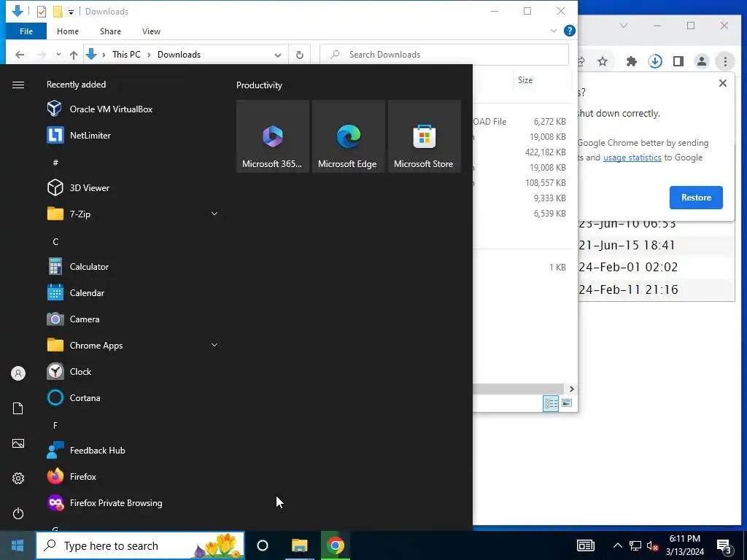
Task: Launch Camera app
Action: pos(133,319)
